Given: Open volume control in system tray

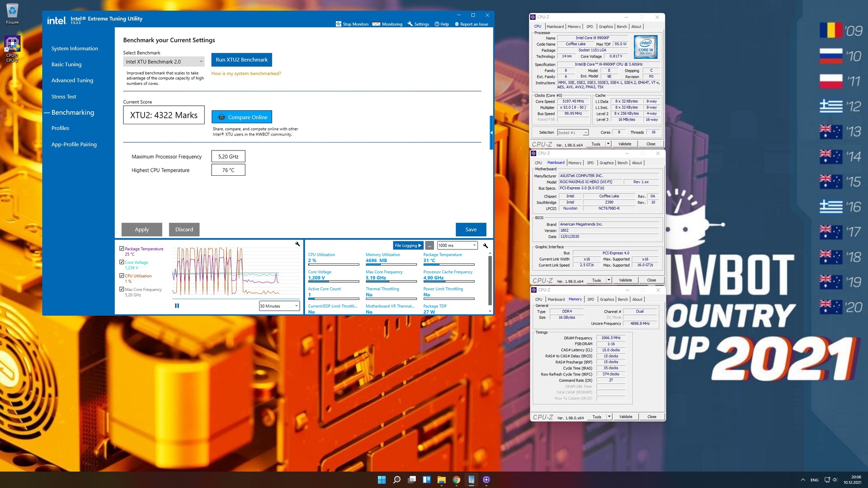Looking at the screenshot, I should pos(835,480).
